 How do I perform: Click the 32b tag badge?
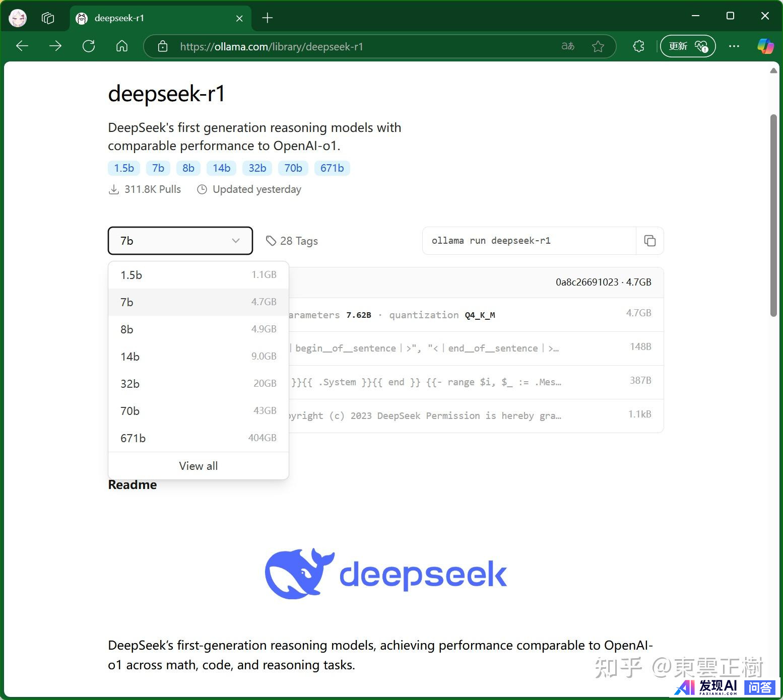257,168
